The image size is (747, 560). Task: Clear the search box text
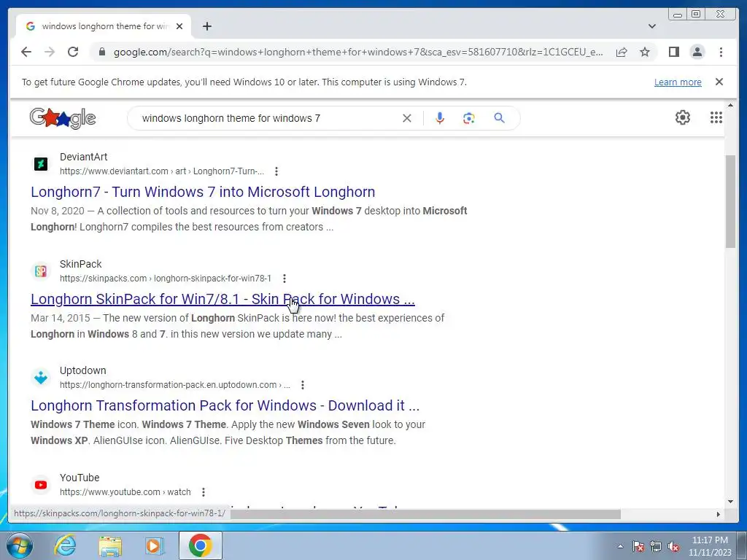407,118
